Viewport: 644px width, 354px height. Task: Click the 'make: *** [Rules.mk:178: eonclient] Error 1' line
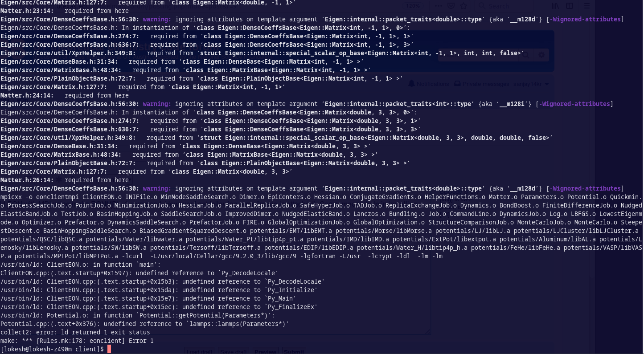[77, 341]
